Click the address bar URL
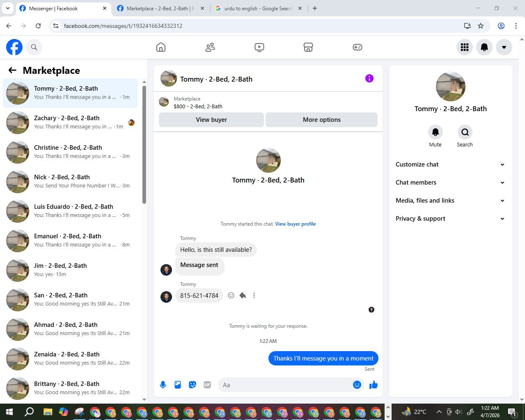 click(x=123, y=26)
